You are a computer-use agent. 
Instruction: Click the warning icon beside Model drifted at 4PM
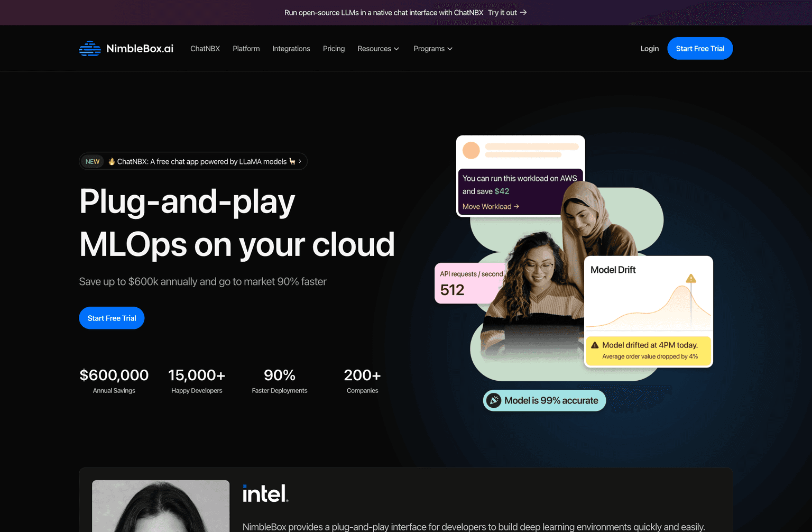[x=595, y=345]
